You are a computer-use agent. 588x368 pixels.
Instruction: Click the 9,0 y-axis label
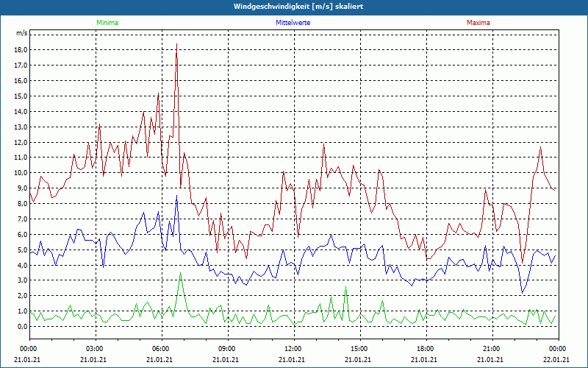pyautogui.click(x=23, y=188)
